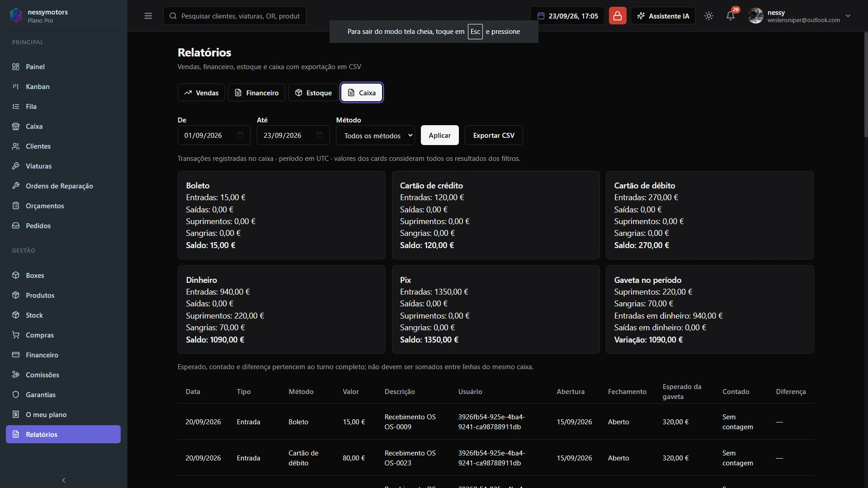Click the nessymotors logo icon
Screen dimensions: 868x488
tap(16, 16)
